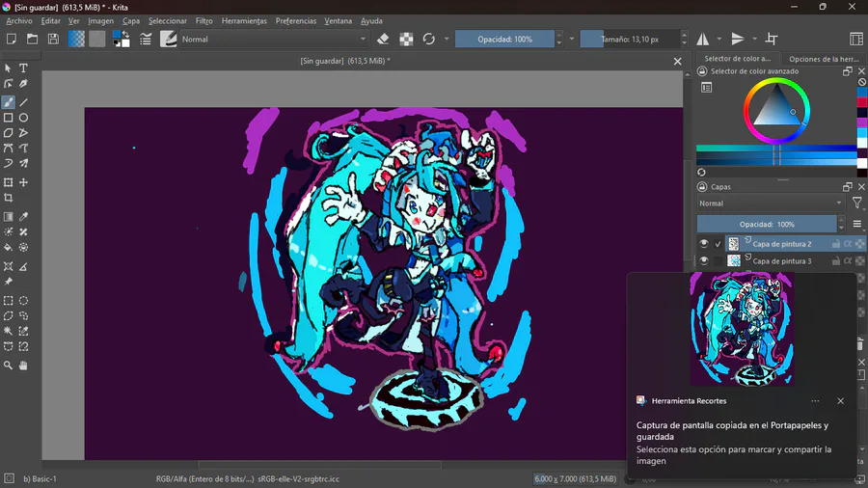Screen dimensions: 868x488
Task: Lock the Capa de pintura 2 layer
Action: (836, 243)
